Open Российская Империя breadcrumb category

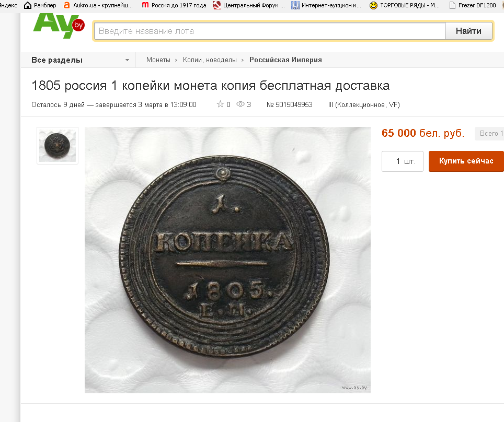point(285,60)
